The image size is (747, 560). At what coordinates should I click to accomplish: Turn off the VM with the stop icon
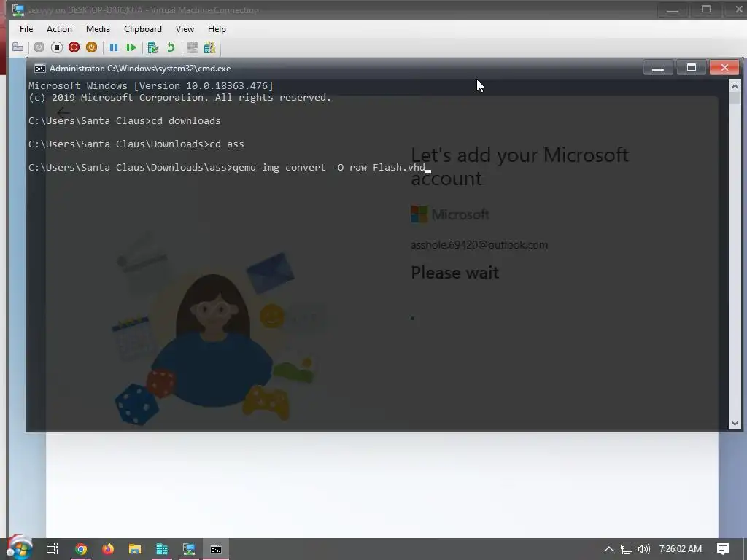pyautogui.click(x=57, y=47)
